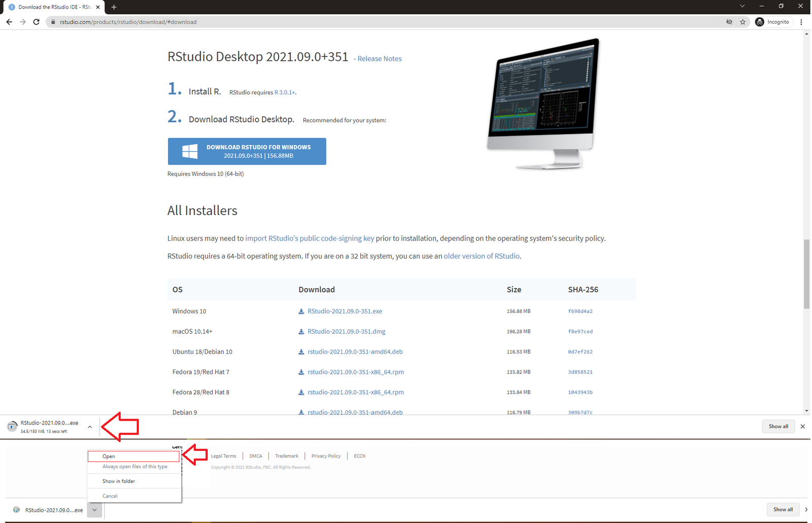Open Chrome's three-dot menu
The width and height of the screenshot is (812, 523).
(801, 22)
